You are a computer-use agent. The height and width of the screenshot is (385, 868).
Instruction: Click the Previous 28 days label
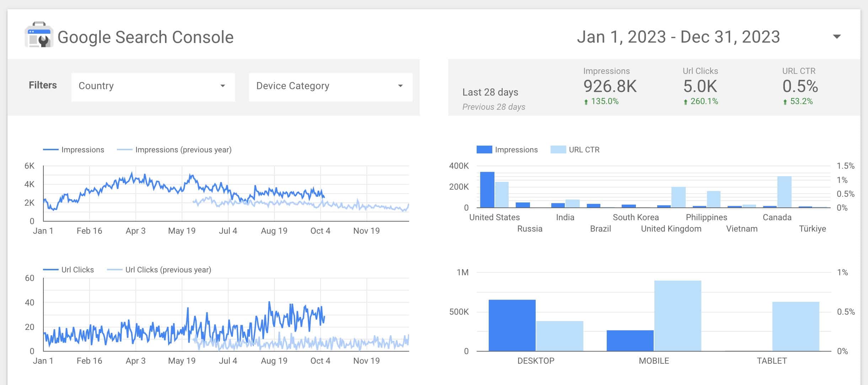point(494,107)
